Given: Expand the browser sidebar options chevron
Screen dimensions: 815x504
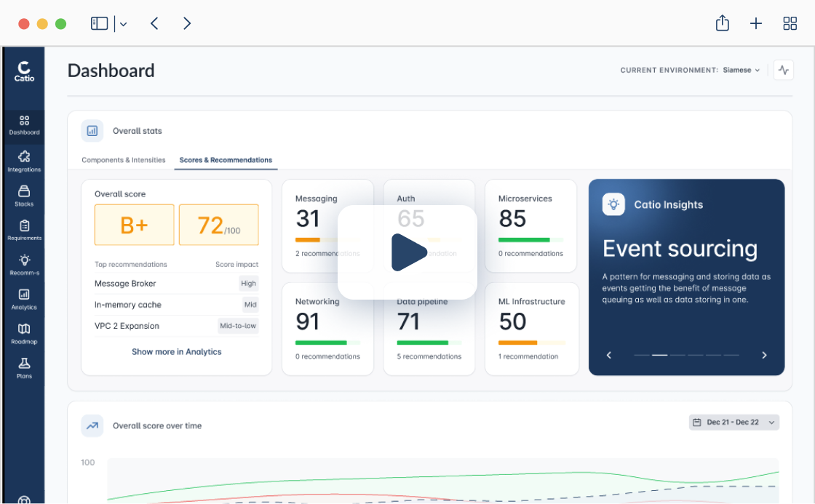Looking at the screenshot, I should [x=123, y=24].
